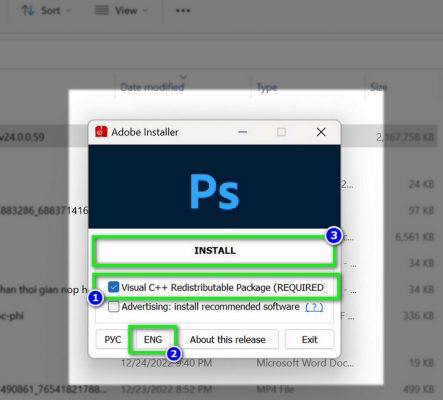Enable Advertising recommended software checkbox
Image resolution: width=443 pixels, height=400 pixels.
tap(113, 307)
